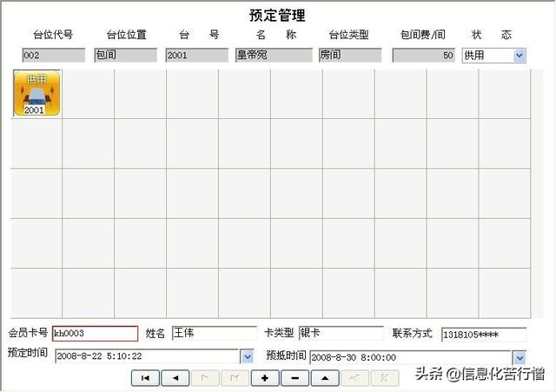The image size is (556, 392).
Task: Click the 会员卡号 input field
Action: pos(94,334)
